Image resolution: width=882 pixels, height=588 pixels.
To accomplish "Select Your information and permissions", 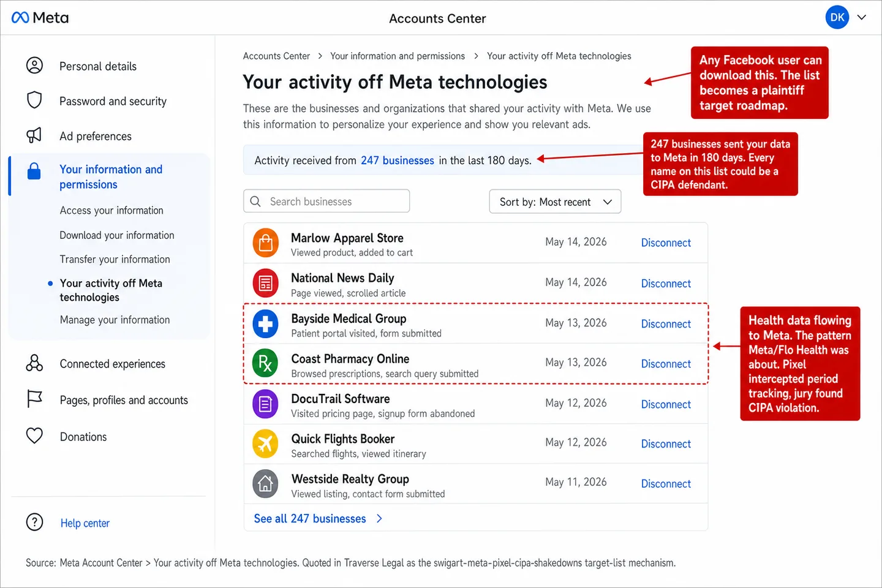I will click(x=111, y=176).
